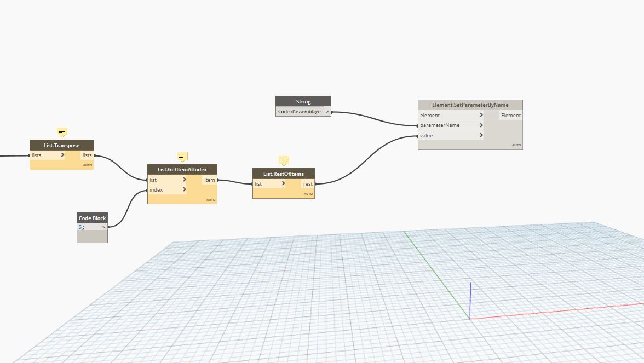The image size is (644, 363).
Task: Select the List.GetItemAtIndex node header
Action: pyautogui.click(x=182, y=169)
